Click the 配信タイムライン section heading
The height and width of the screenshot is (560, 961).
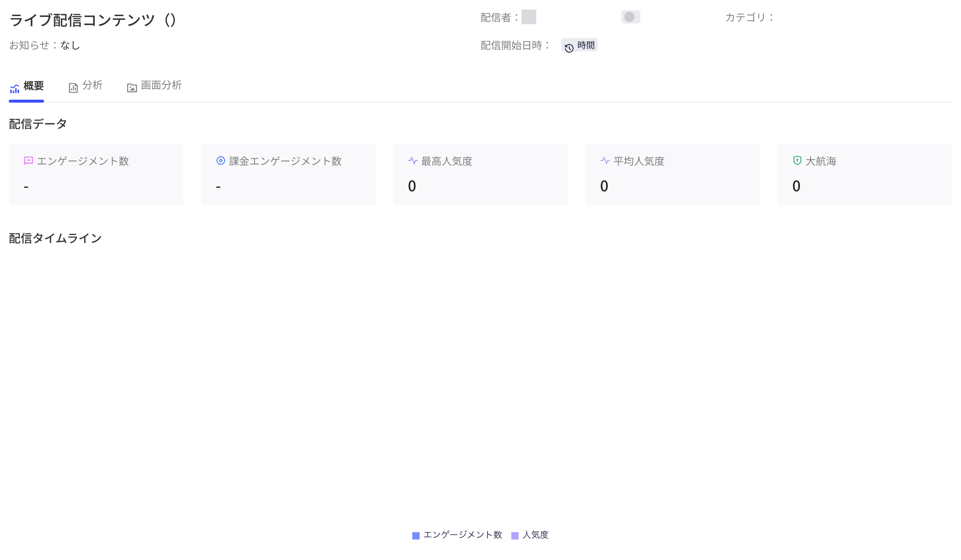55,239
